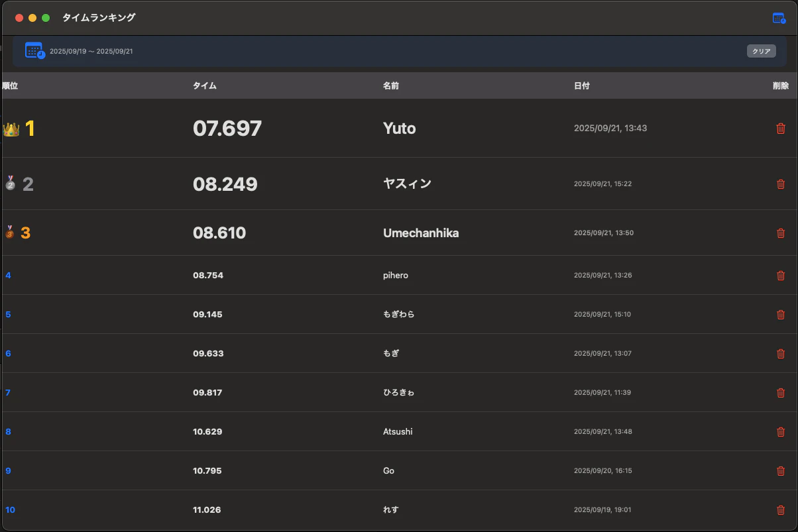Click date 2025/09/21, 15:22
This screenshot has height=532, width=798.
pos(603,184)
